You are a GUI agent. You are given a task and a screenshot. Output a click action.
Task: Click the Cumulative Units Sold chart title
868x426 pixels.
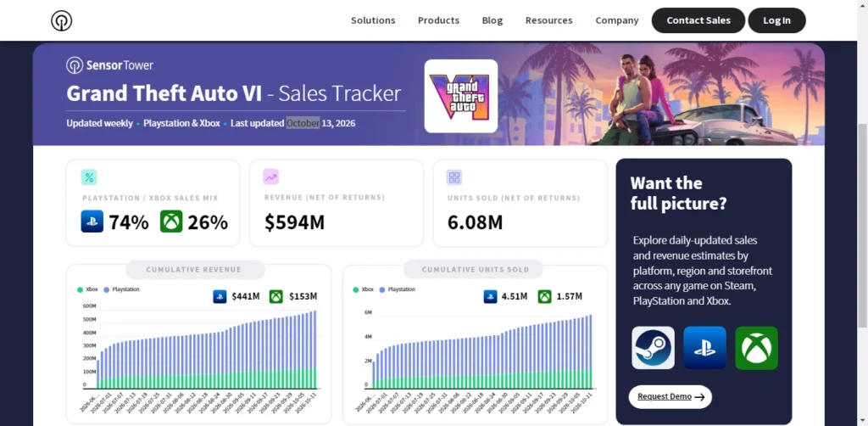(x=475, y=270)
